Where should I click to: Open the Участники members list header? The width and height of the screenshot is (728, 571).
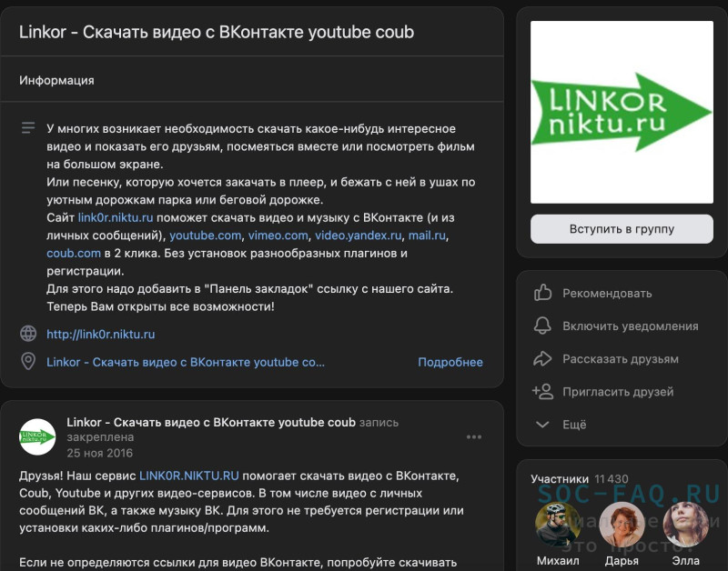pyautogui.click(x=560, y=479)
